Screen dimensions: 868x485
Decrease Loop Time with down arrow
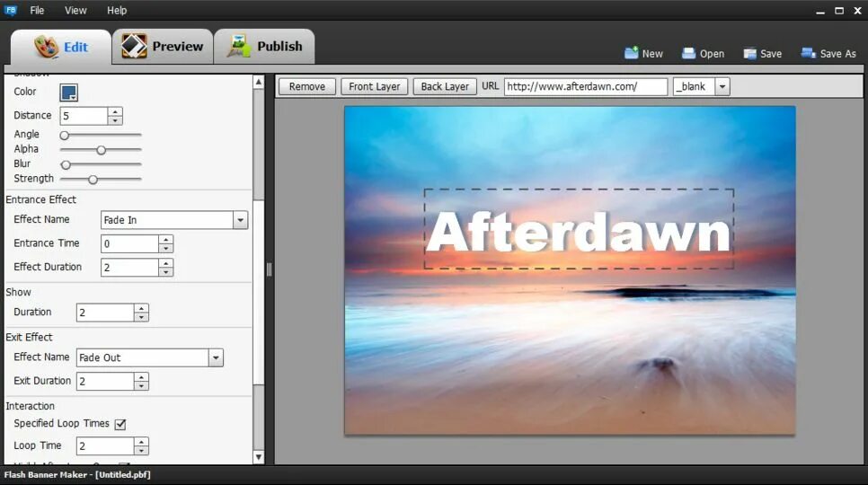[x=142, y=451]
